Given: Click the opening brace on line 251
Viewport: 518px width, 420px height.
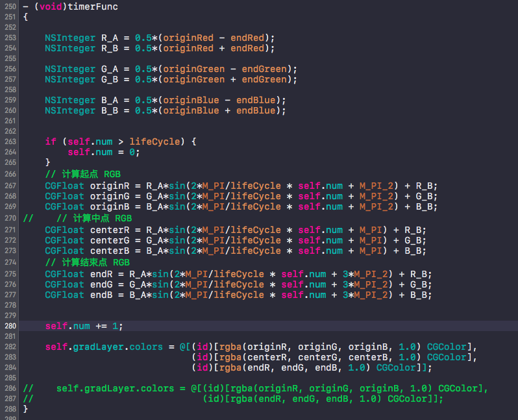Looking at the screenshot, I should point(25,17).
